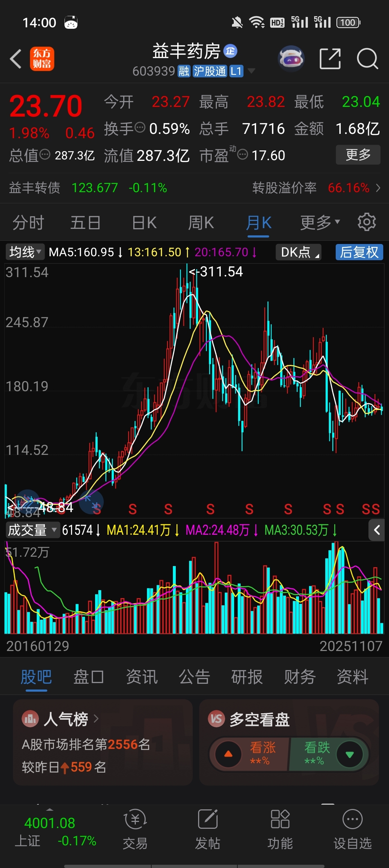Open the 东方财富 app logo
Screen dimensions: 389x868
(x=42, y=59)
